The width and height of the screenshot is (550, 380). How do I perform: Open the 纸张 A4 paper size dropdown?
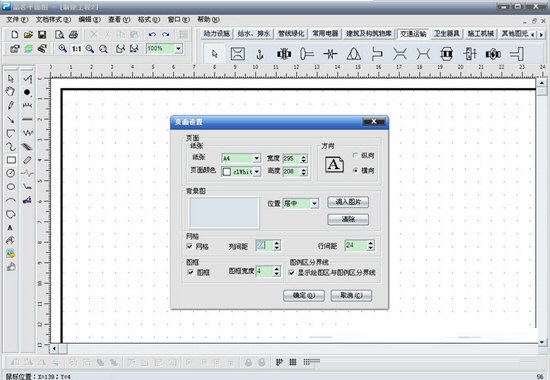[257, 158]
